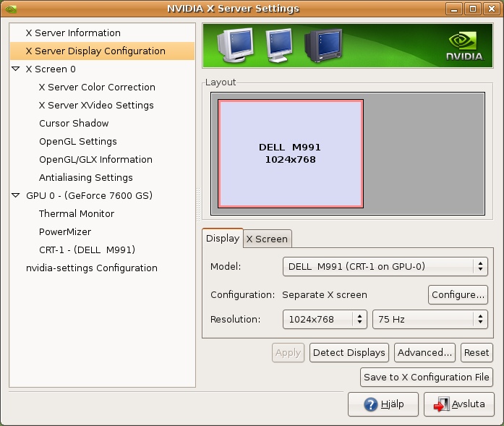The width and height of the screenshot is (504, 426).
Task: Switch to the X Screen tab
Action: point(267,239)
